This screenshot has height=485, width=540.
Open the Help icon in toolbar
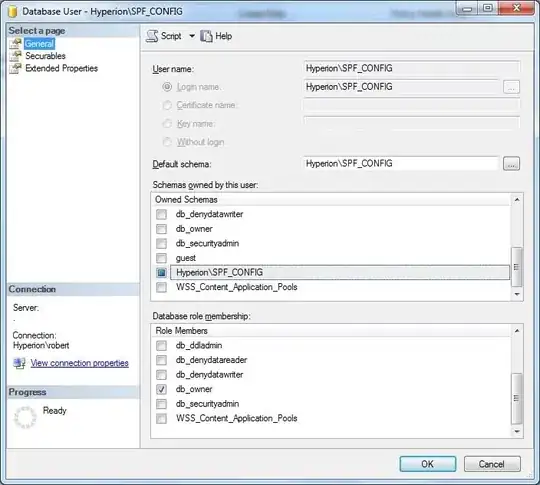[206, 36]
